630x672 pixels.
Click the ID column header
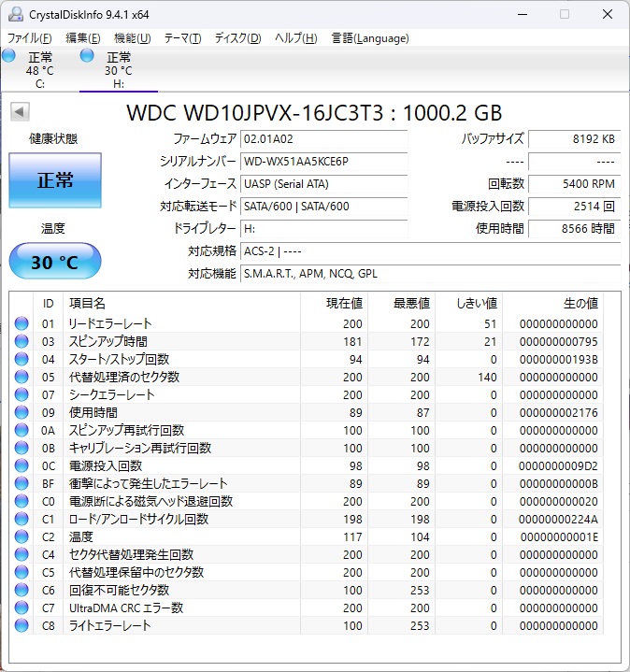48,304
